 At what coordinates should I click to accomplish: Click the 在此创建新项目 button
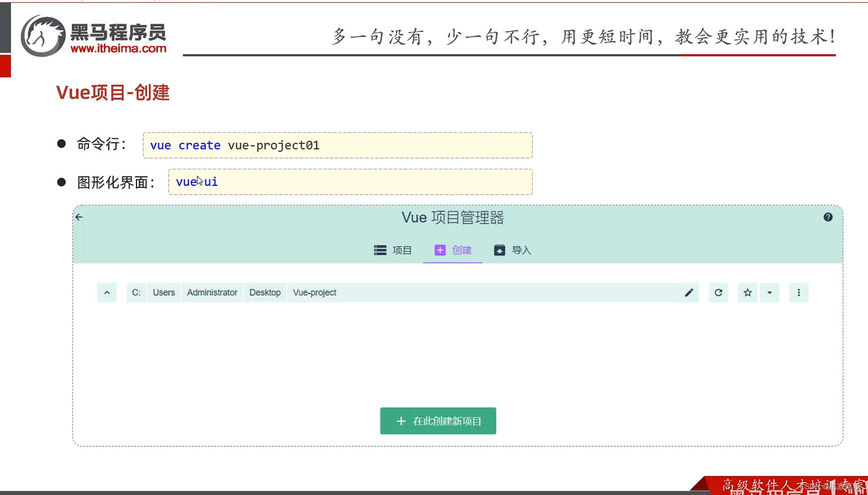(438, 421)
